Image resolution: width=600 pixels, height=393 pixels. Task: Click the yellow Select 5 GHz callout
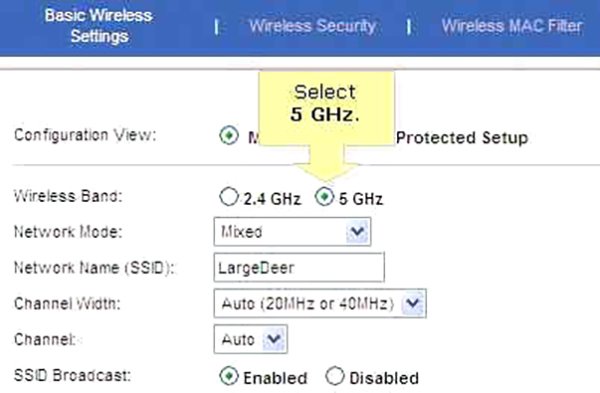tap(326, 109)
